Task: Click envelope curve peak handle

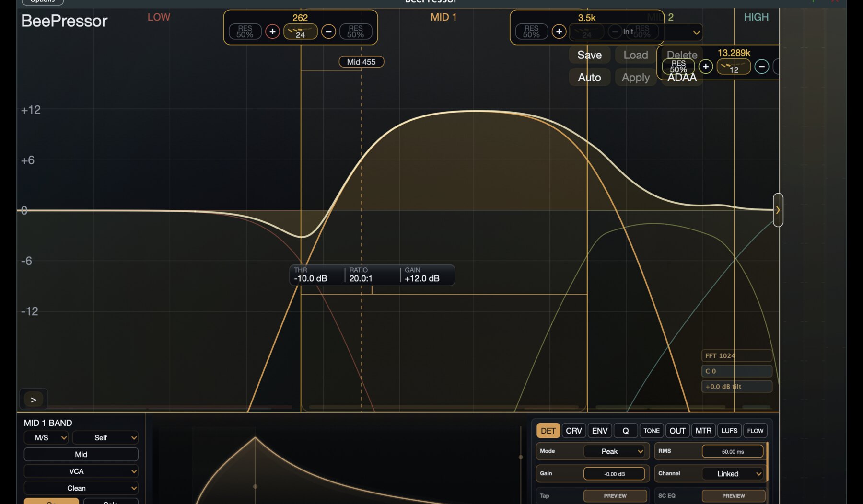Action: coord(255,437)
